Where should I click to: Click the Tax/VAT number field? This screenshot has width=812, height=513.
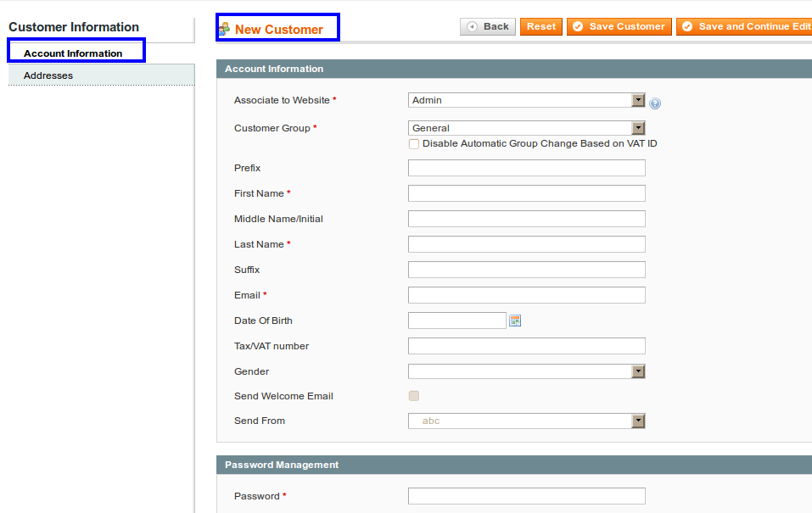(526, 346)
